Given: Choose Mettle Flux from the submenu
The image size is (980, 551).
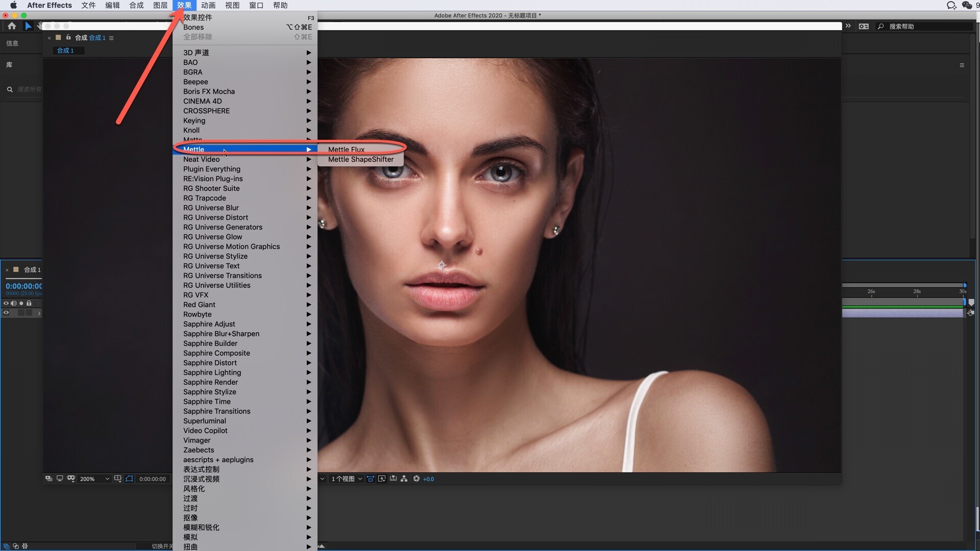Looking at the screenshot, I should tap(346, 149).
